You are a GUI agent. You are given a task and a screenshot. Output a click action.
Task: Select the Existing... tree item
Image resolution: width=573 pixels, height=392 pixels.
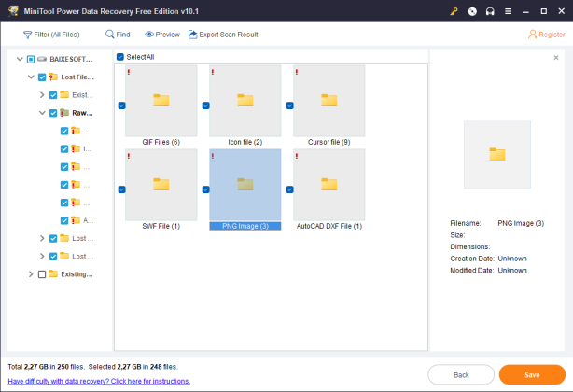click(x=77, y=274)
